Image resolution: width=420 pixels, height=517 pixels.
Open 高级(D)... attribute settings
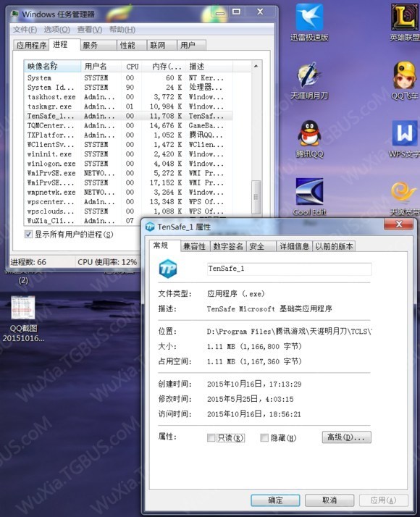(x=346, y=437)
